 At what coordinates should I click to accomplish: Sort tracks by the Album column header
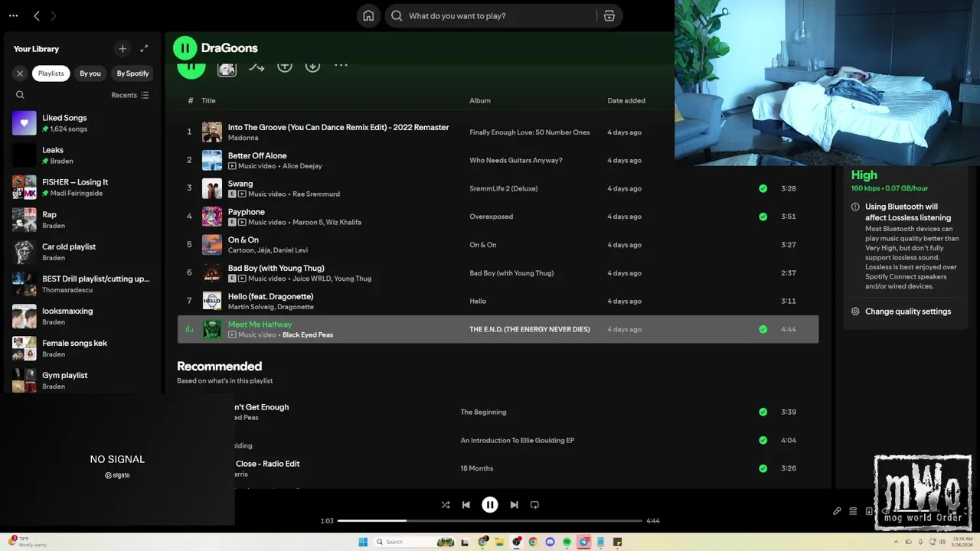(x=480, y=100)
